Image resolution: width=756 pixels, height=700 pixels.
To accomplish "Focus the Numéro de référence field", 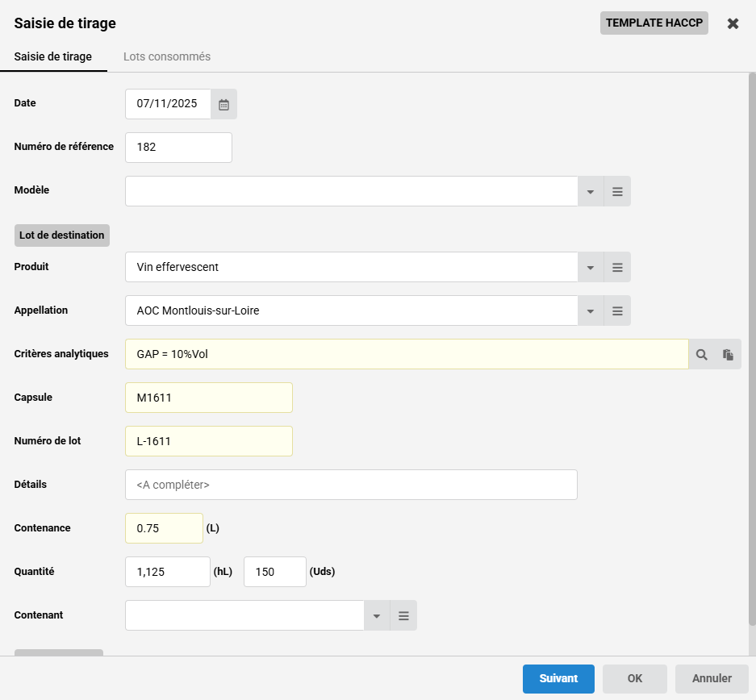I will point(178,148).
